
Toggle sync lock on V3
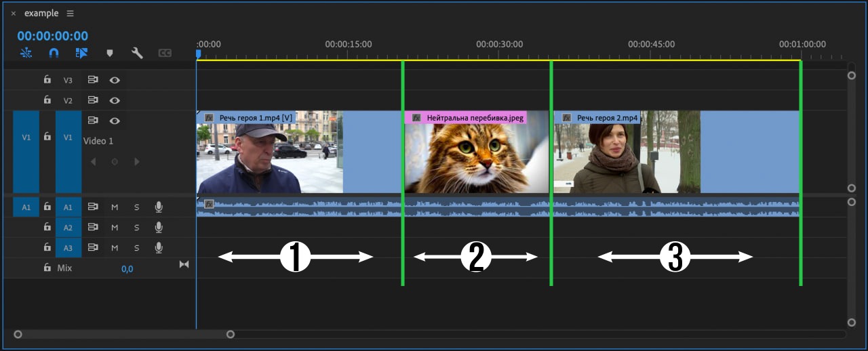click(x=93, y=80)
